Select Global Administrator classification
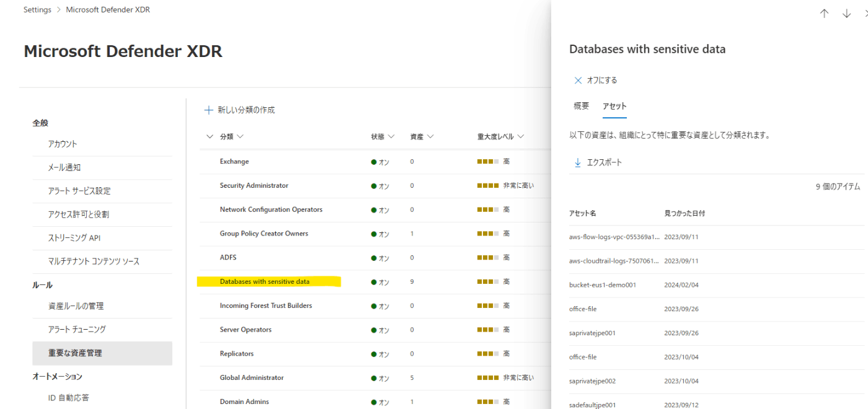The width and height of the screenshot is (868, 409). click(252, 378)
